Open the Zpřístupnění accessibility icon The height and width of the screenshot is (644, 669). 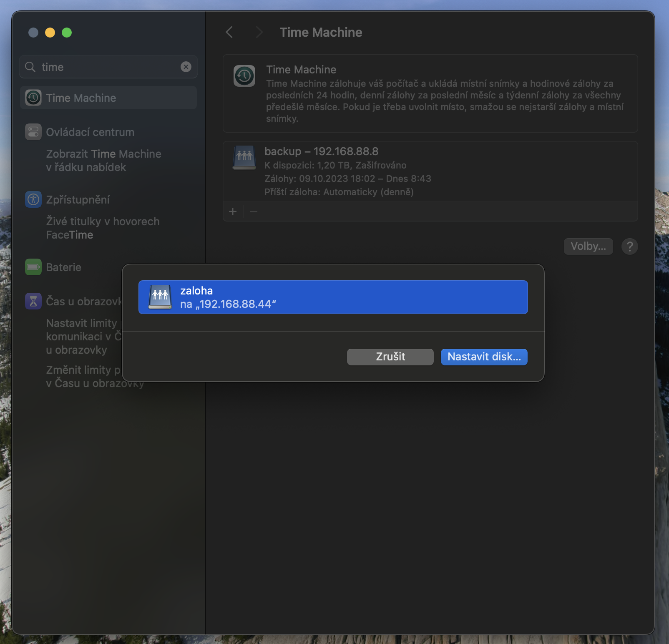coord(33,199)
